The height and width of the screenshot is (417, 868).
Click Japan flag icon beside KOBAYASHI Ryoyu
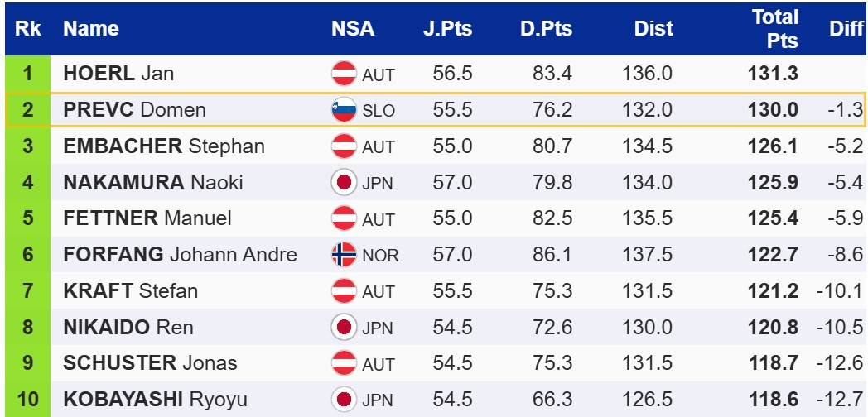click(344, 400)
